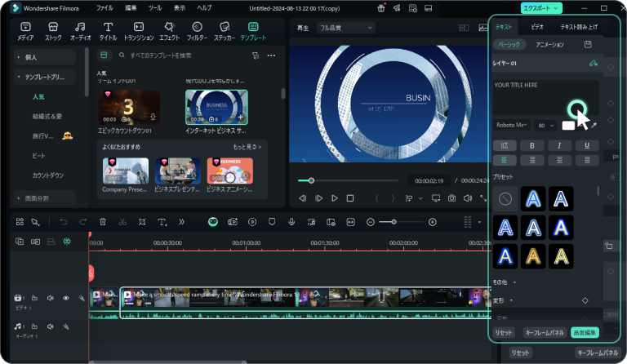The height and width of the screenshot is (364, 627).
Task: Open the ストック stock tab
Action: click(53, 31)
